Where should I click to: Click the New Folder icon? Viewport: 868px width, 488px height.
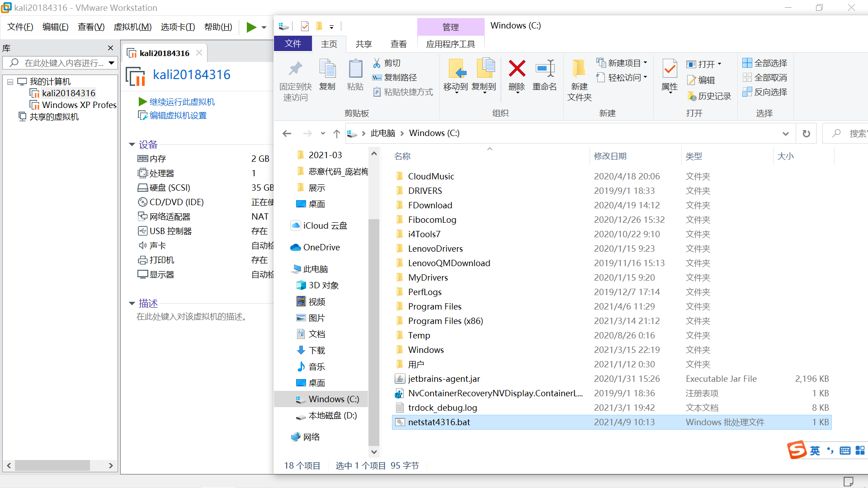(579, 69)
